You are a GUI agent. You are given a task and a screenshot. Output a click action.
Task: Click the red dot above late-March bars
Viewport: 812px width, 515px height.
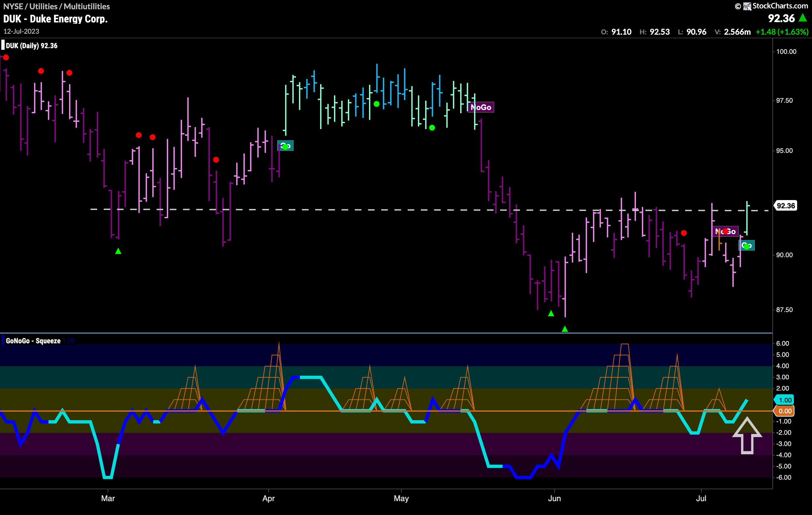[x=216, y=160]
